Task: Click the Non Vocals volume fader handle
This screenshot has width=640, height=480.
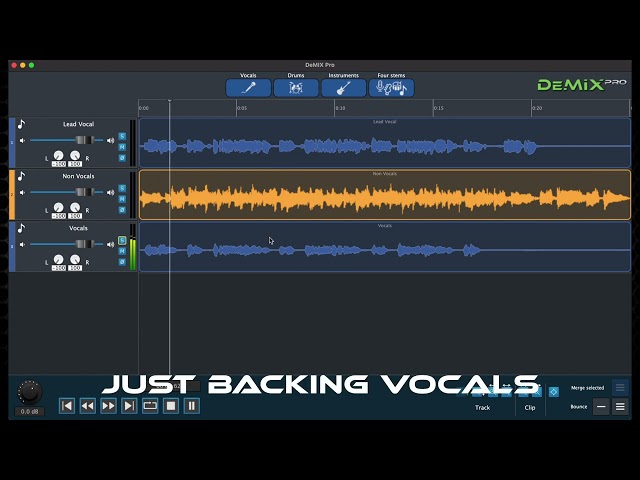Action: pyautogui.click(x=85, y=192)
